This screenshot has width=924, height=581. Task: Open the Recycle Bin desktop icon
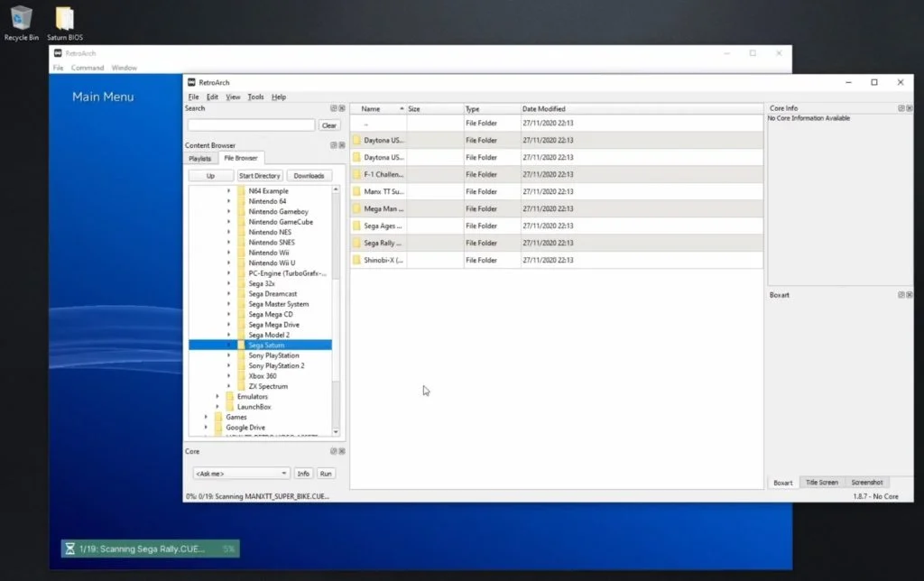click(22, 23)
